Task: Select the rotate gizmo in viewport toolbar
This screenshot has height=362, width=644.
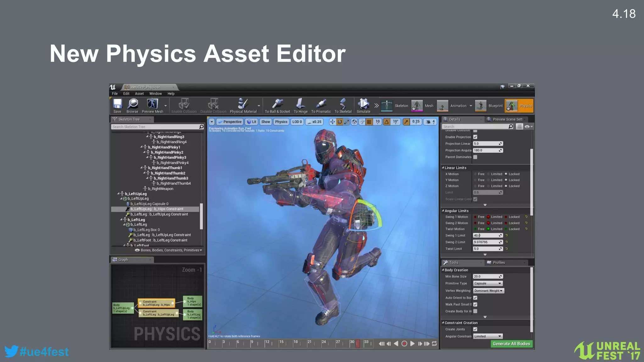Action: (x=340, y=122)
